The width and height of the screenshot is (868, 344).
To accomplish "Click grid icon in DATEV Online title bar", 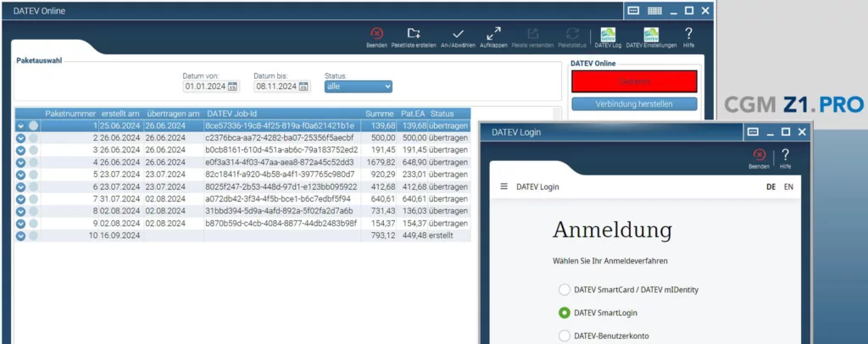I will 654,10.
